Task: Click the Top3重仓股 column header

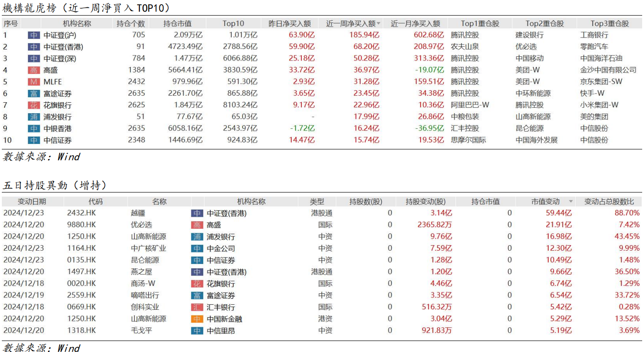Action: click(x=610, y=23)
